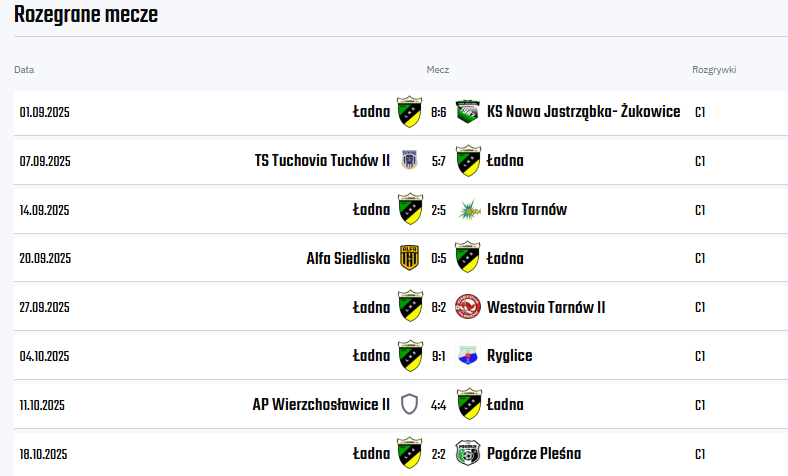
Task: Open the 0:5 result against Alfa Siedliska
Action: point(438,258)
